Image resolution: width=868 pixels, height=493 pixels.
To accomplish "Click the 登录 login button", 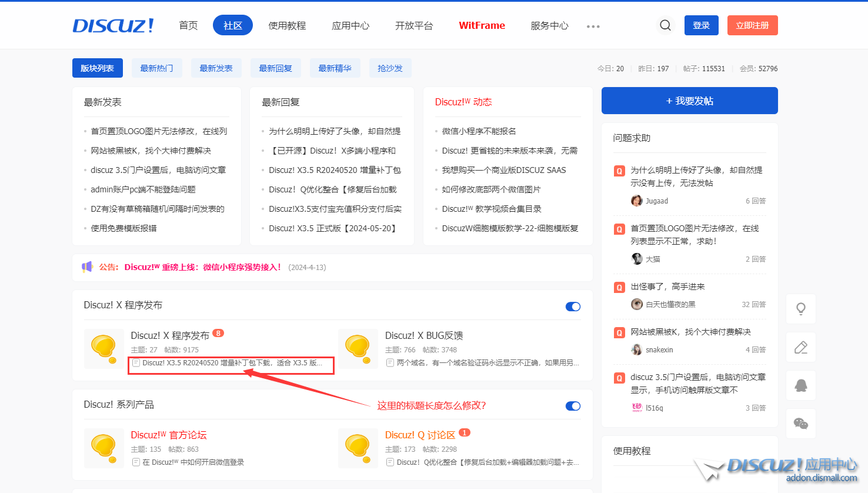I will [x=701, y=25].
